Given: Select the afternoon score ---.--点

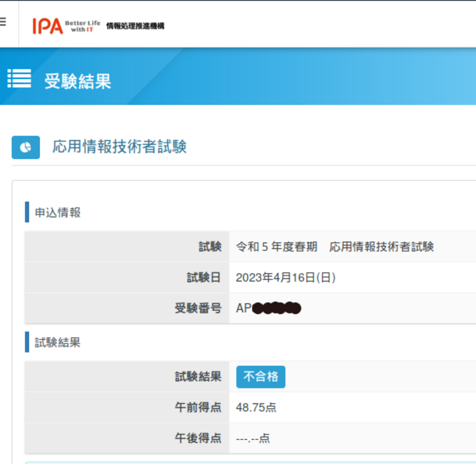Looking at the screenshot, I should click(x=253, y=438).
